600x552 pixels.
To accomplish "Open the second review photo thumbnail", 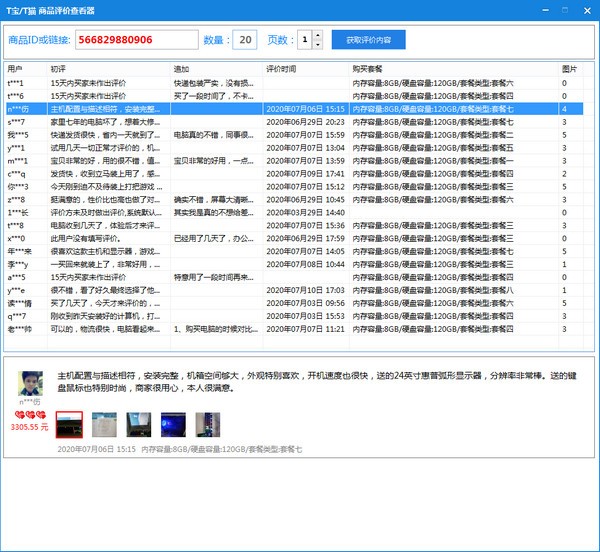I will [x=104, y=426].
